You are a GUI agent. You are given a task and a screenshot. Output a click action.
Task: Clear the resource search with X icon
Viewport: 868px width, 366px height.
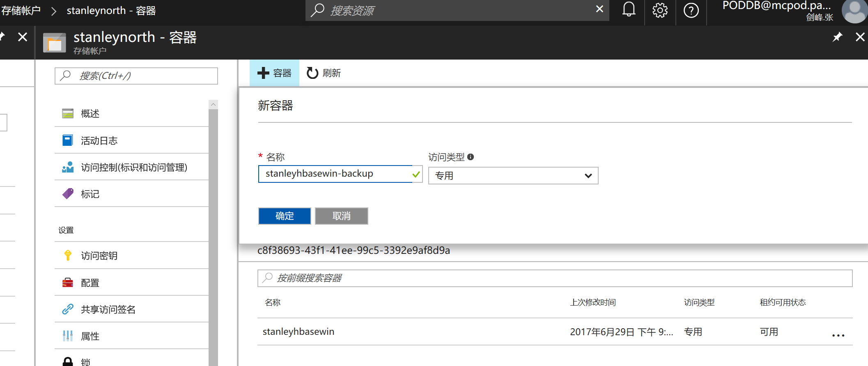coord(599,9)
